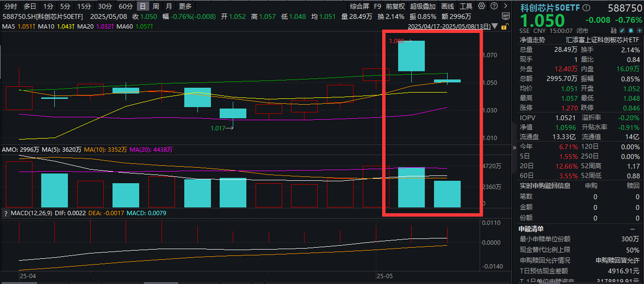The image size is (644, 284).
Task: Click the 工具 tools menu
Action: click(467, 6)
